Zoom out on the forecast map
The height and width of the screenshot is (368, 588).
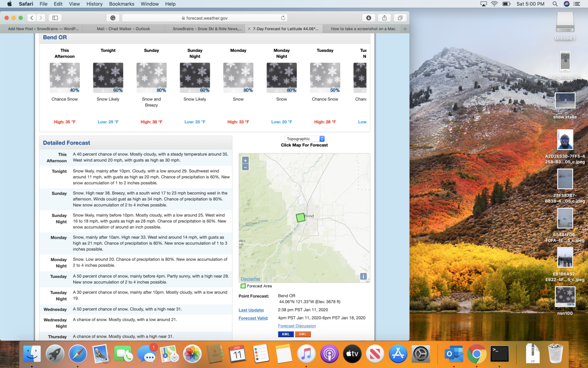pyautogui.click(x=245, y=167)
